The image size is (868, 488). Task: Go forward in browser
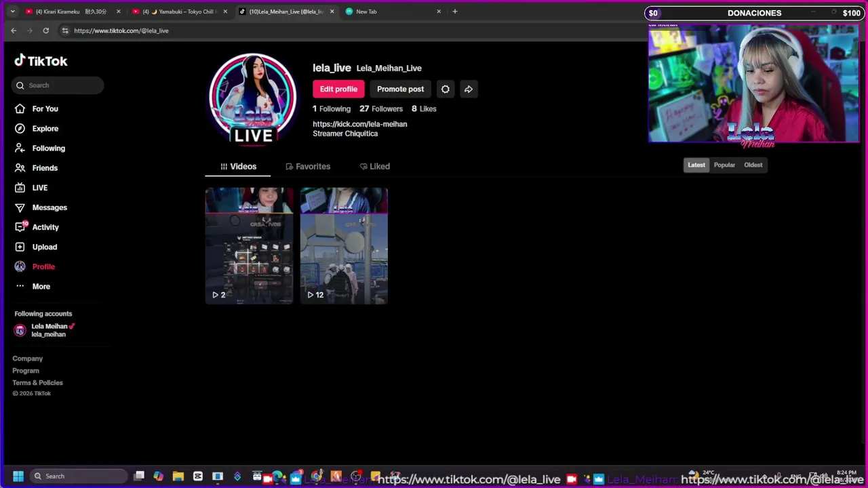click(x=29, y=30)
